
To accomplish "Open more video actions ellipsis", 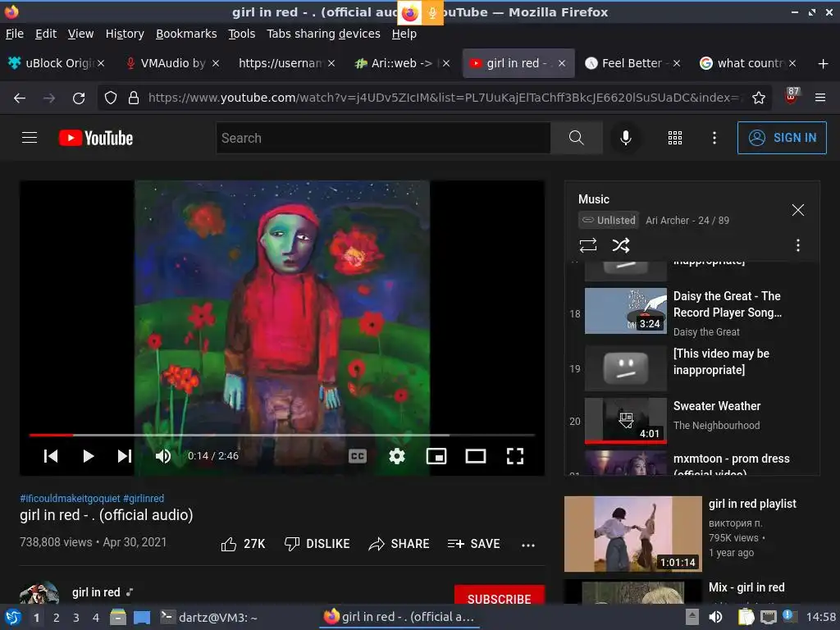I will (528, 545).
